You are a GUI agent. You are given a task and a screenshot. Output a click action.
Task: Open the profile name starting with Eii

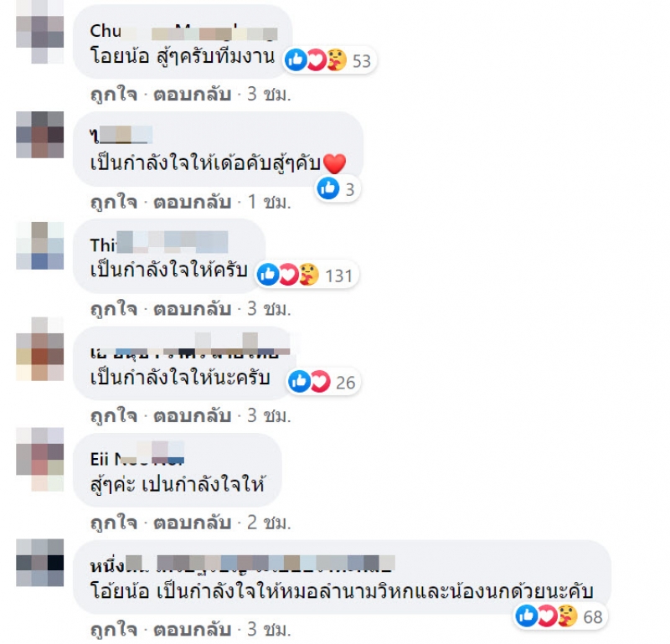click(x=137, y=457)
